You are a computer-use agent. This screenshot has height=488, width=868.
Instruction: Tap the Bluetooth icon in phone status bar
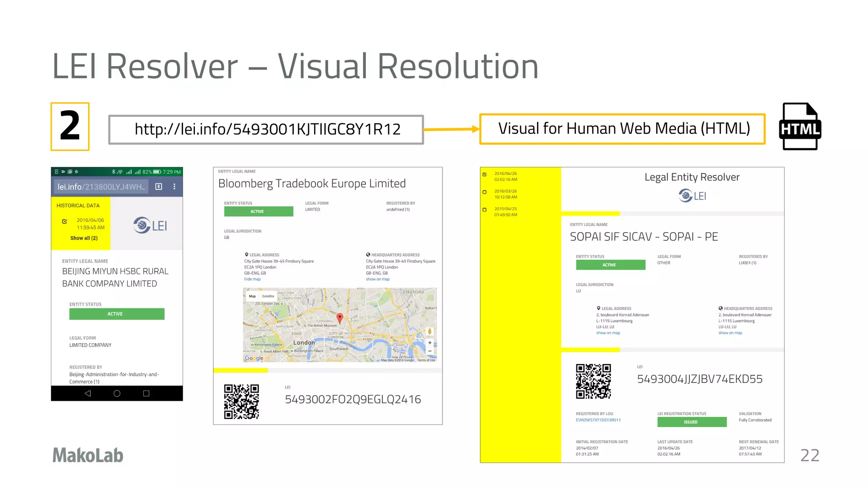[x=113, y=172]
